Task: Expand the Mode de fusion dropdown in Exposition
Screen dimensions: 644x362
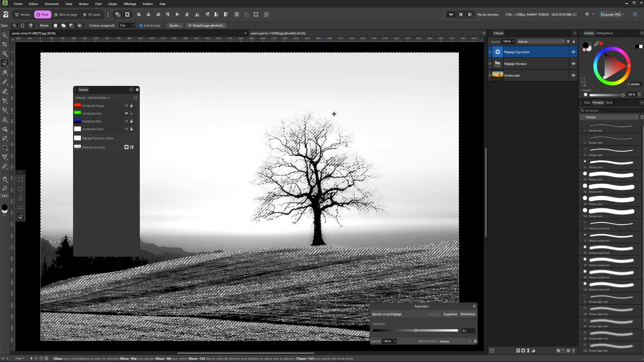Action: pos(455,341)
